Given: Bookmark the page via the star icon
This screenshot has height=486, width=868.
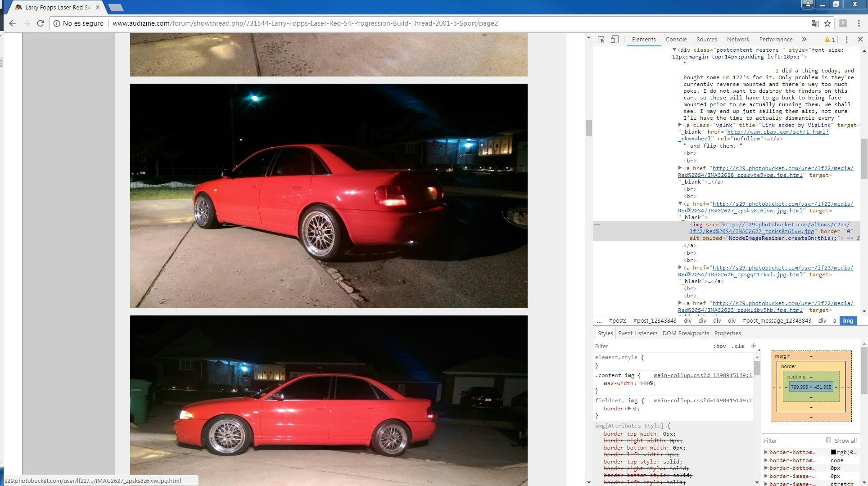Looking at the screenshot, I should coord(828,23).
